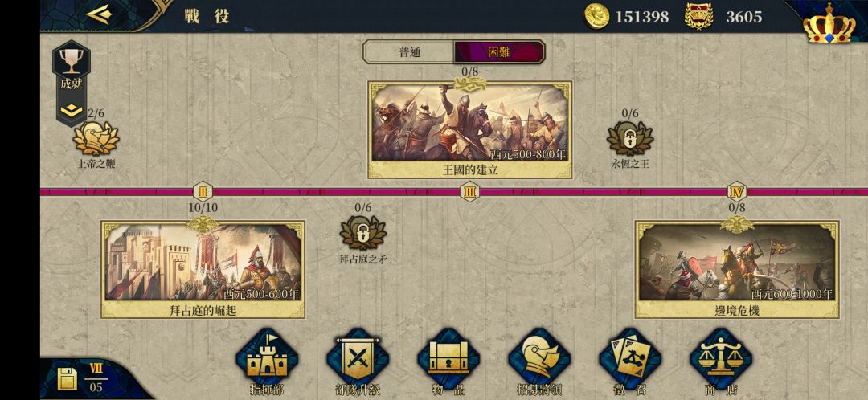The width and height of the screenshot is (868, 400).
Task: Open the 物品 treasure chest icon
Action: [x=448, y=358]
